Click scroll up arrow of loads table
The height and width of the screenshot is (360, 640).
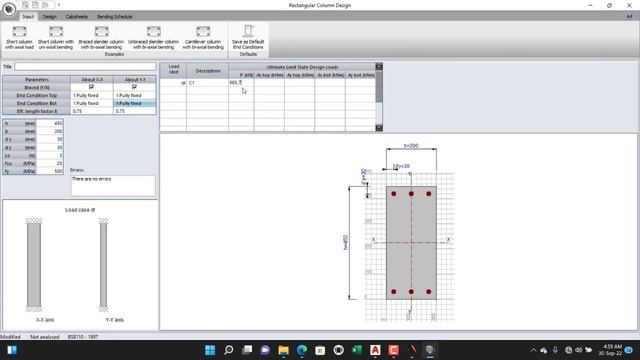coord(379,67)
